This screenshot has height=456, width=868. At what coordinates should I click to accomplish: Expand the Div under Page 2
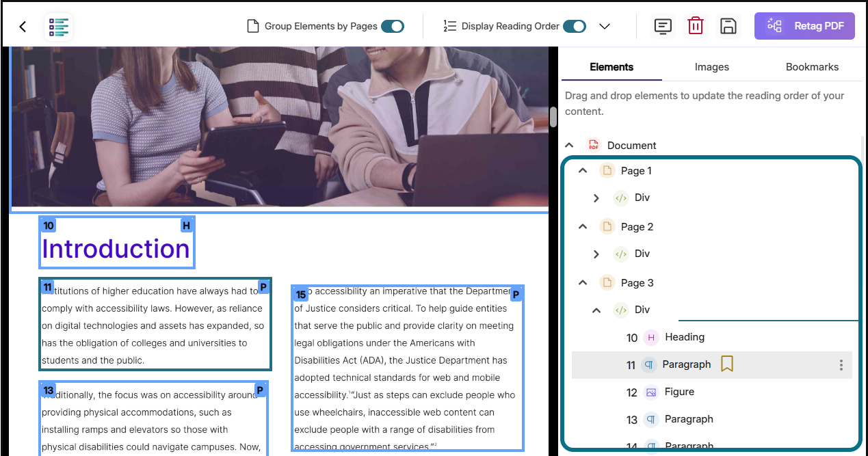596,254
